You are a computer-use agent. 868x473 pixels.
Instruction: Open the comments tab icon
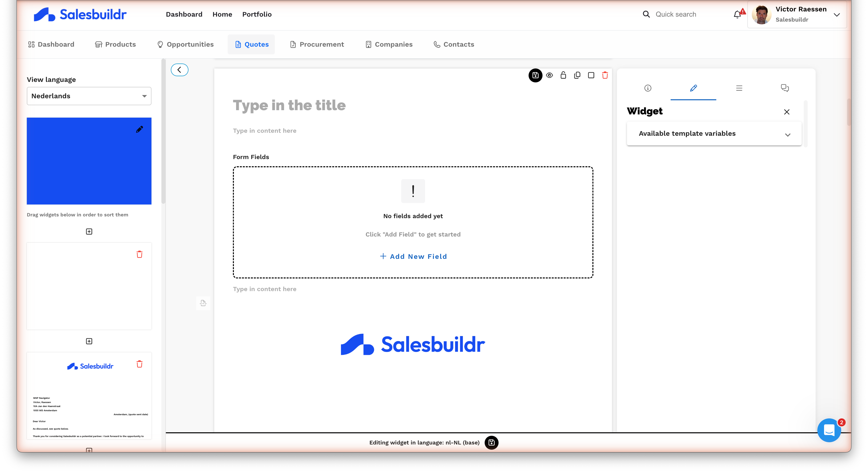(x=785, y=88)
